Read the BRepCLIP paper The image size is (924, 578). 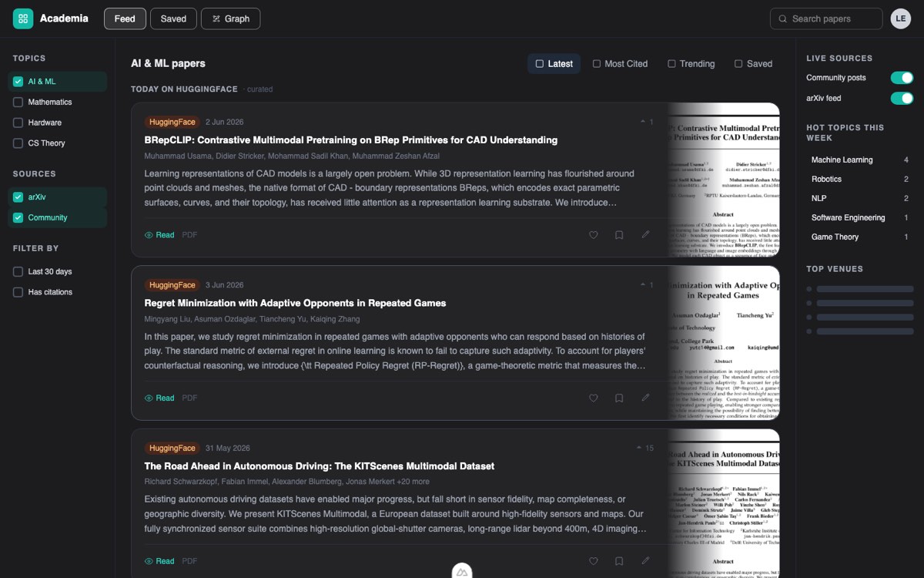point(159,235)
